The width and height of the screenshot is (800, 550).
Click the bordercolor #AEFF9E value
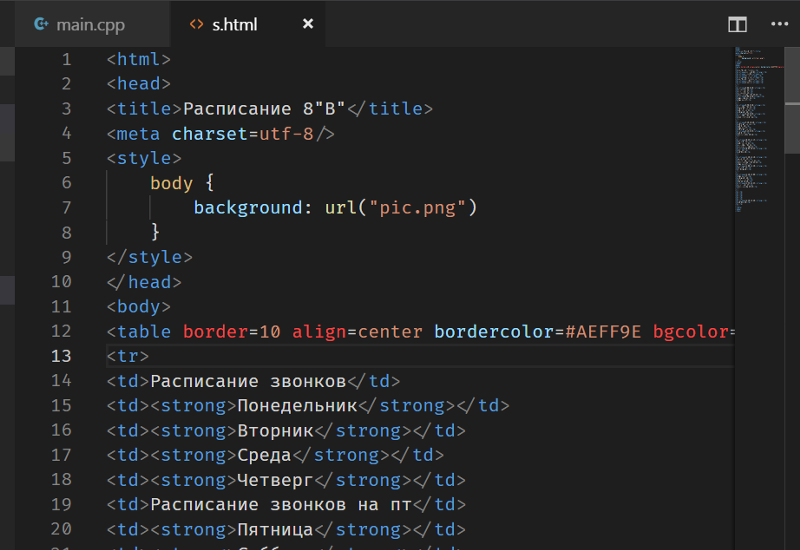click(x=603, y=332)
